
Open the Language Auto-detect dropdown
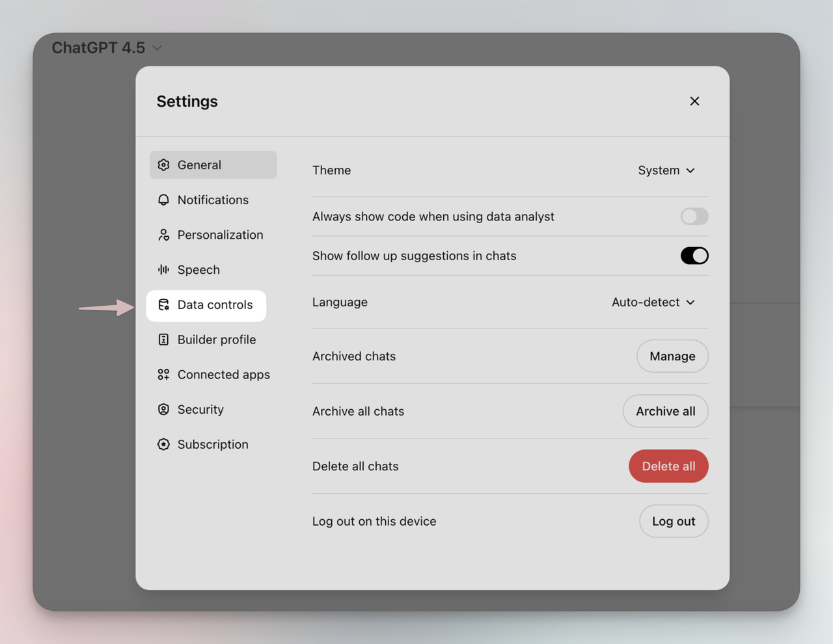(653, 302)
